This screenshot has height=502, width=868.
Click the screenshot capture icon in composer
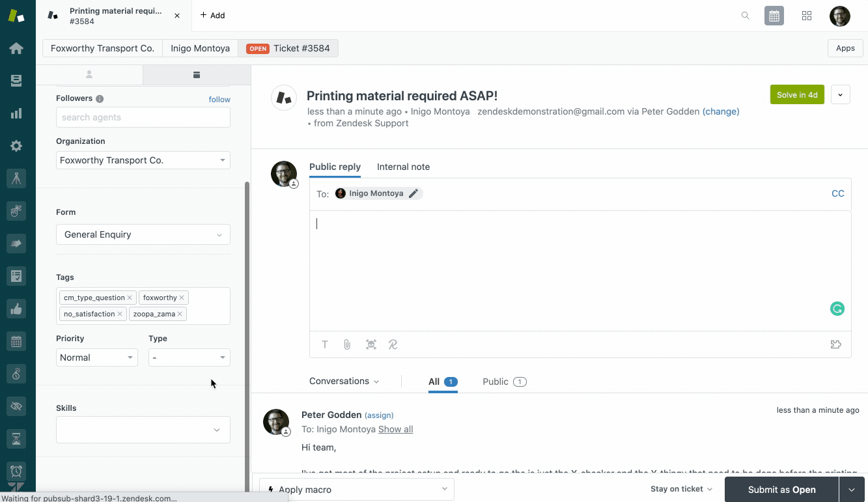[371, 344]
